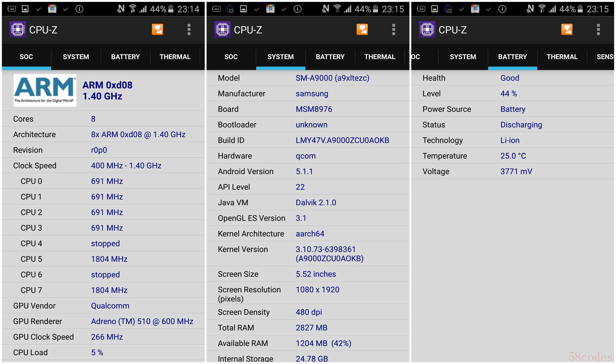Select SOC tab in left screen

26,57
